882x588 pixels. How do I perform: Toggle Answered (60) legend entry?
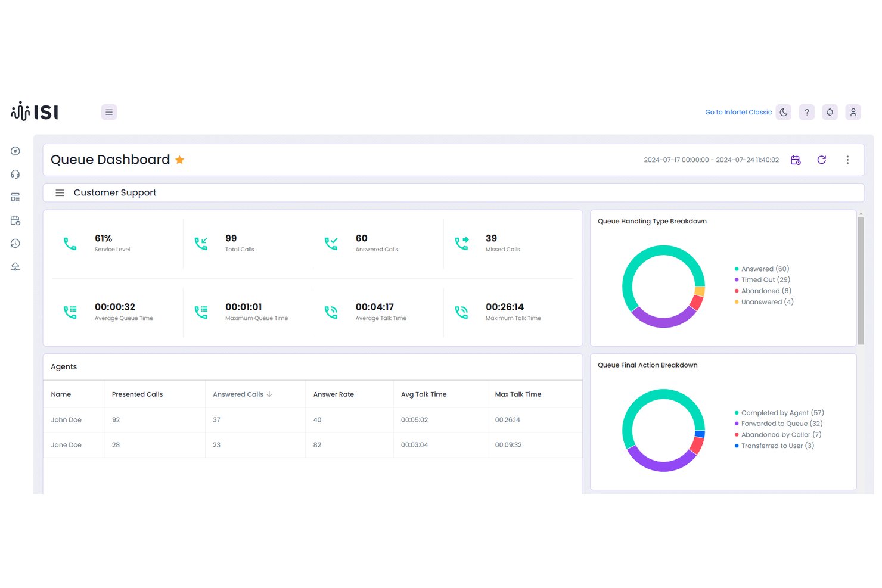click(762, 269)
